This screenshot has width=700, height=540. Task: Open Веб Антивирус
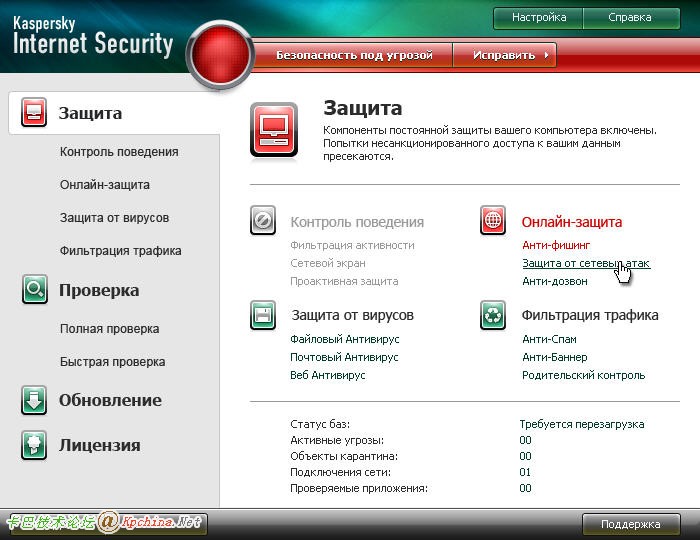tap(328, 375)
